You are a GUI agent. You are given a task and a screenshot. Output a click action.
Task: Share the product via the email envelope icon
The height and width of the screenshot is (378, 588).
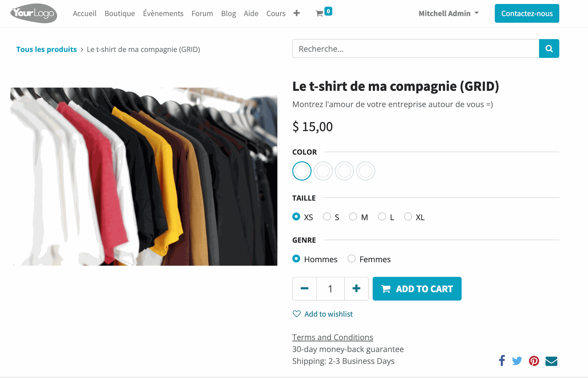point(551,361)
